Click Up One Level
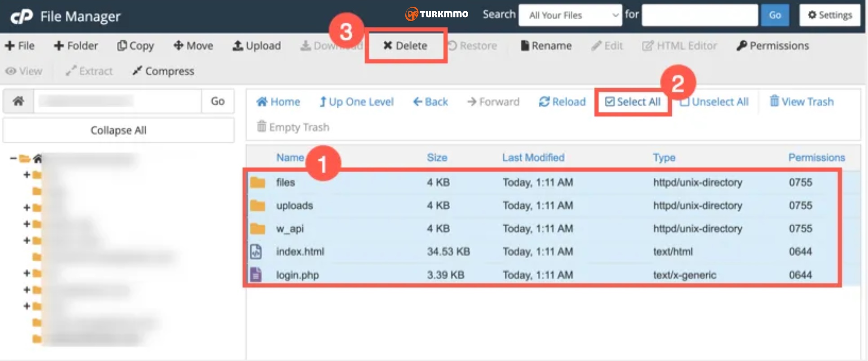This screenshot has height=361, width=868. [x=356, y=102]
